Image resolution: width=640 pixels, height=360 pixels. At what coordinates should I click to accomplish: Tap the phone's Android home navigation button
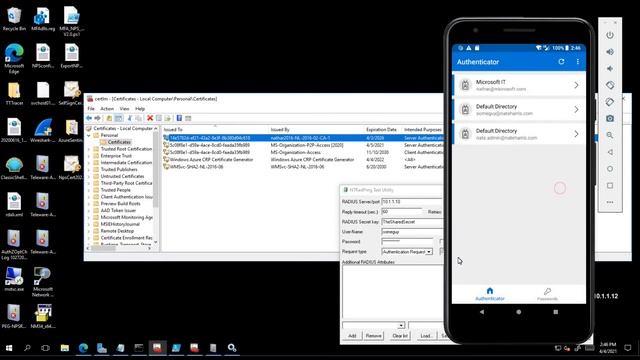point(518,312)
